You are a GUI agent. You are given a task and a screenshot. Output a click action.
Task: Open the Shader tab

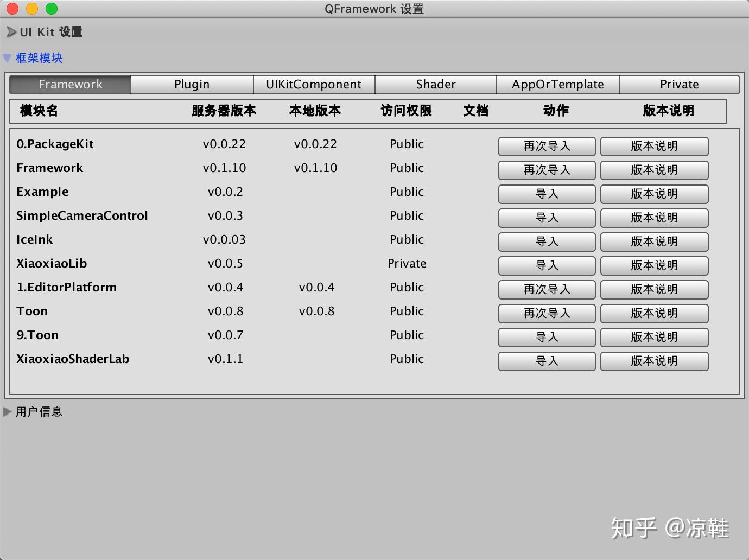tap(435, 84)
